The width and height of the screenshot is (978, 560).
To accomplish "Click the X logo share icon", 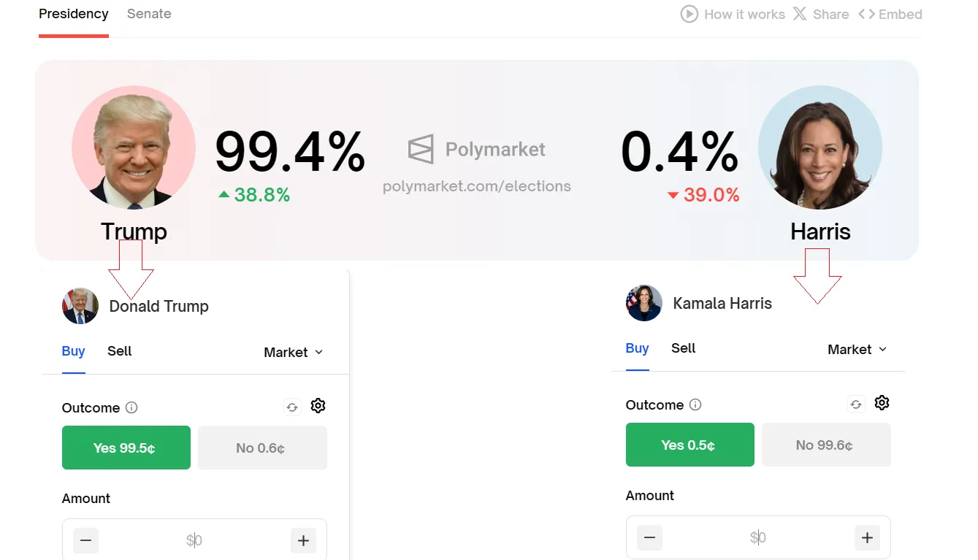I will click(x=799, y=14).
